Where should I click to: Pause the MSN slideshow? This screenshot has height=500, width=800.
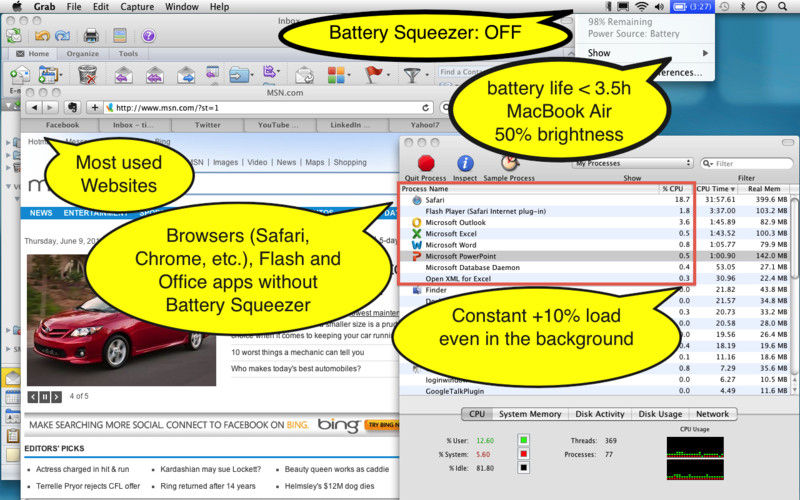45,396
